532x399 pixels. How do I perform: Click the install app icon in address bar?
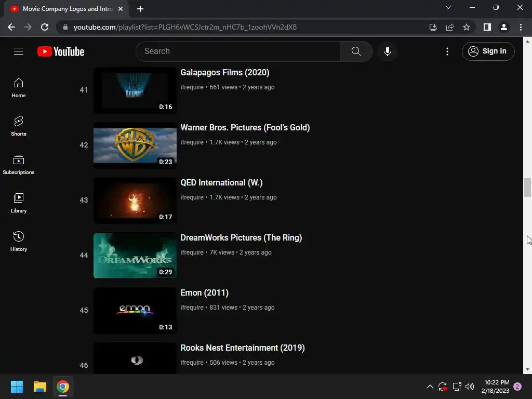[433, 27]
